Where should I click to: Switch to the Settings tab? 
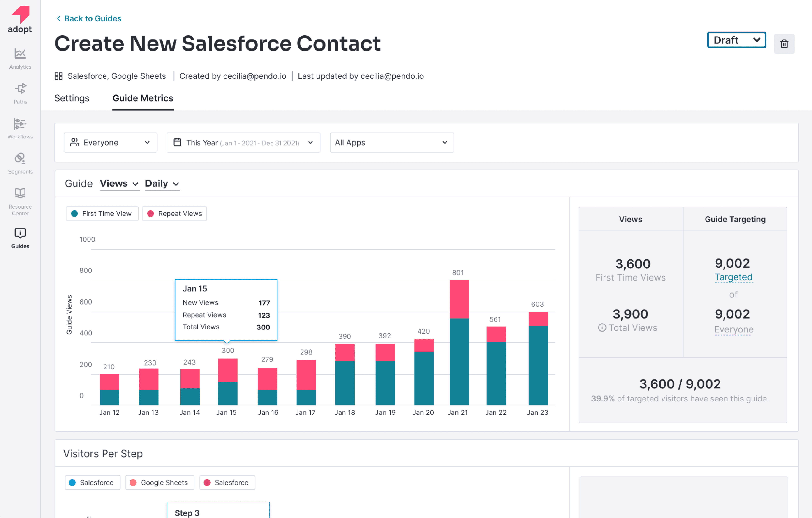coord(72,98)
